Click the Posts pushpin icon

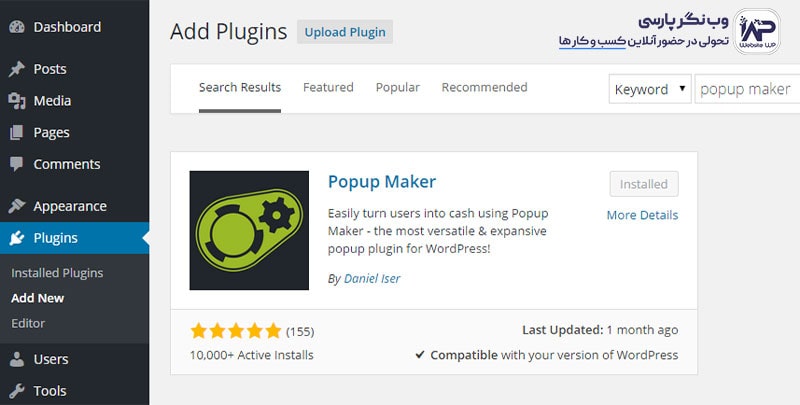click(x=16, y=69)
